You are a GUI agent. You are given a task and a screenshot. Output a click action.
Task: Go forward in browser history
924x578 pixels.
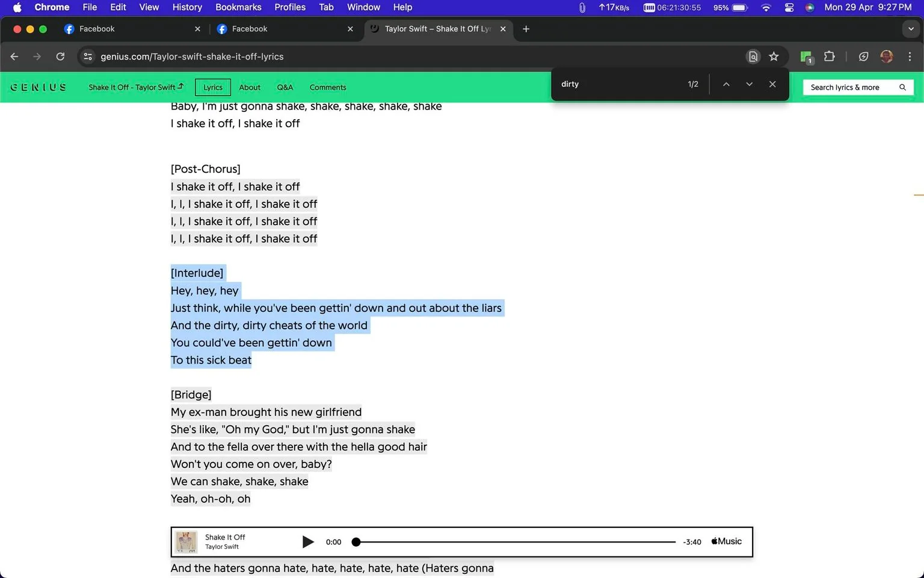point(37,57)
